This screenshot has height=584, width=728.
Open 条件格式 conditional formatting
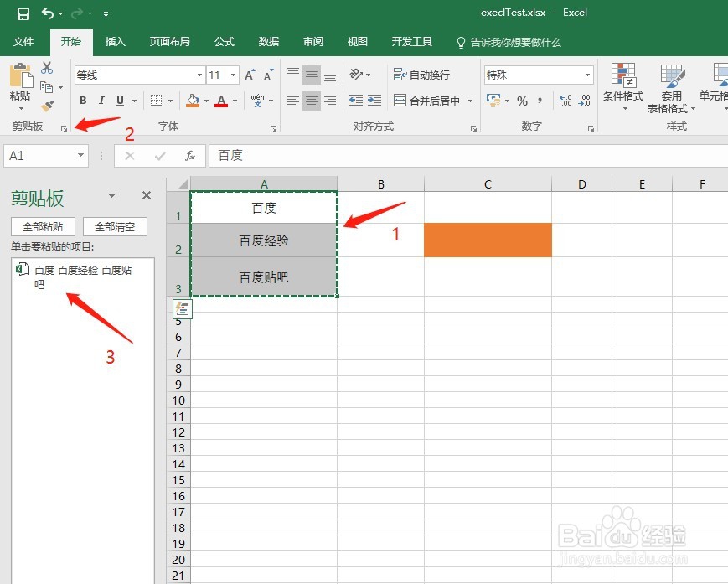tap(623, 87)
